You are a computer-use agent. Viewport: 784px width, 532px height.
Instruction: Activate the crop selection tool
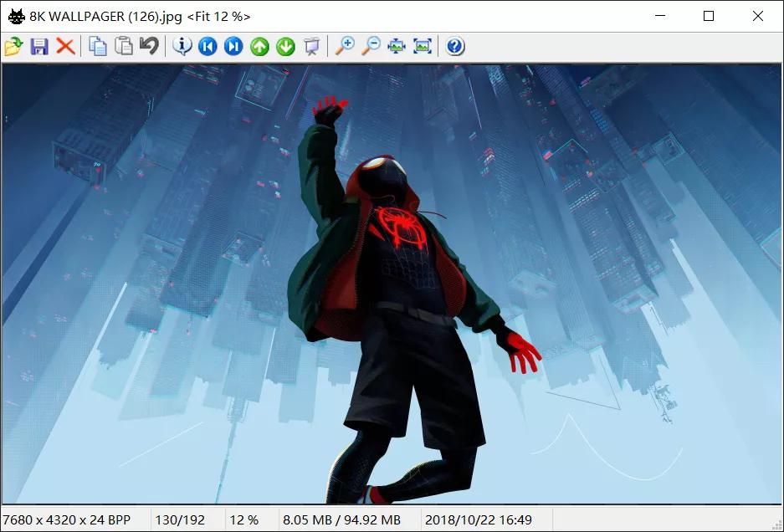(x=310, y=47)
